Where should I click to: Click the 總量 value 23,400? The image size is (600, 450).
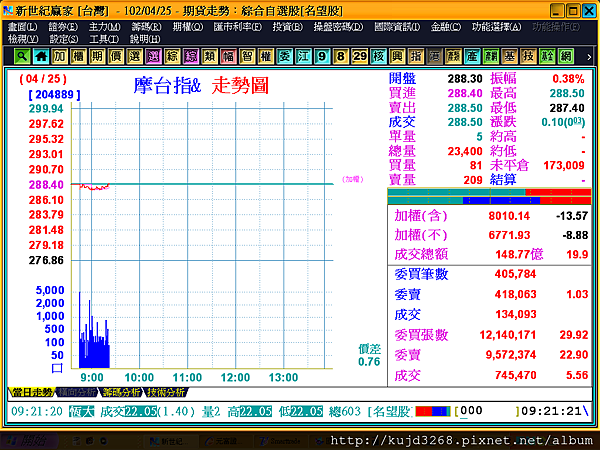click(x=465, y=152)
